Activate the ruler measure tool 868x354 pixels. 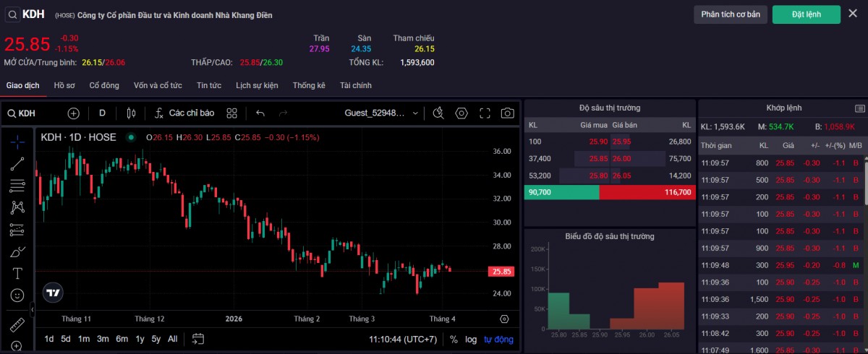[x=17, y=324]
